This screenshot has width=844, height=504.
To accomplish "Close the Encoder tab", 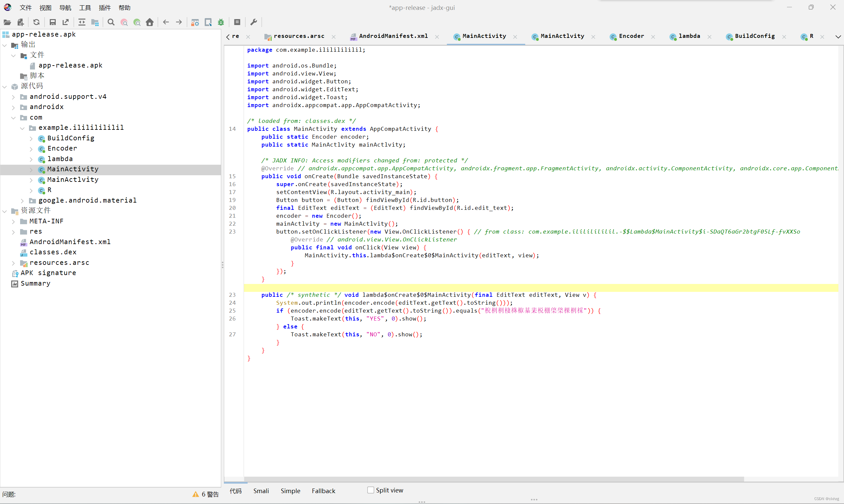I will 653,36.
